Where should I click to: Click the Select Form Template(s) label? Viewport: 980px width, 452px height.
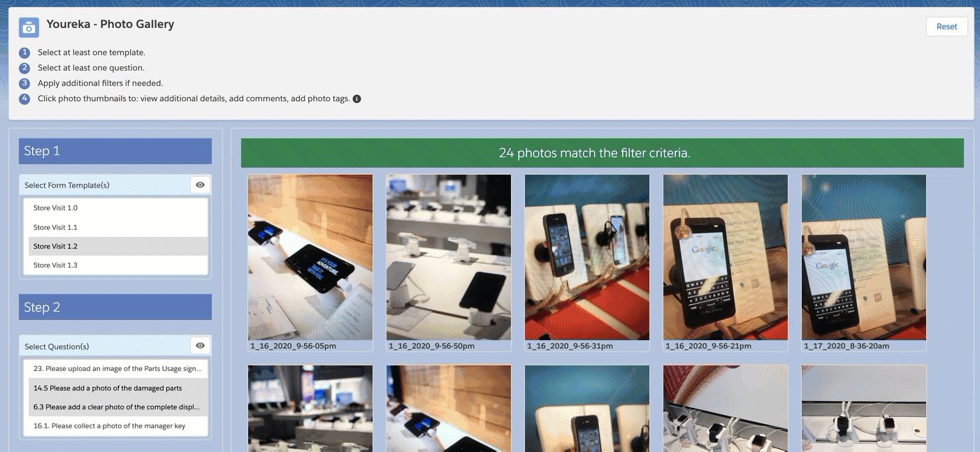[x=67, y=185]
